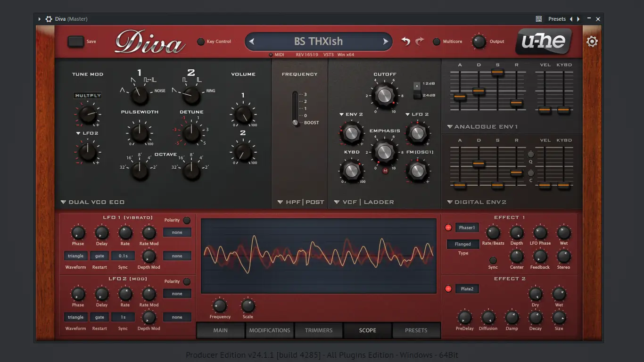The image size is (644, 362).
Task: Go to previous preset with the Presets left arrow
Action: 571,19
